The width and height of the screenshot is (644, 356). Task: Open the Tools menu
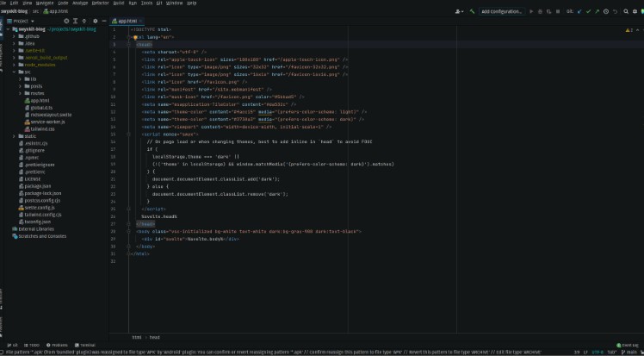tap(146, 3)
